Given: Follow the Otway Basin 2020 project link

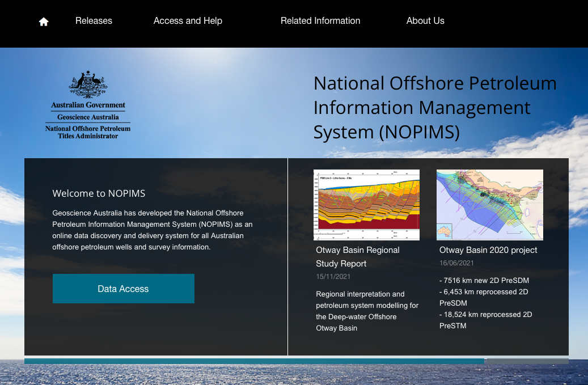Looking at the screenshot, I should 488,250.
